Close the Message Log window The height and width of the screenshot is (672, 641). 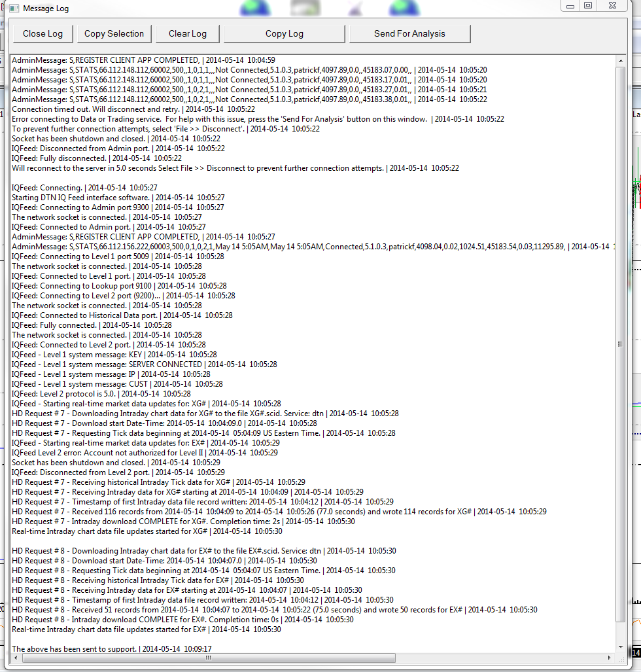pyautogui.click(x=613, y=6)
